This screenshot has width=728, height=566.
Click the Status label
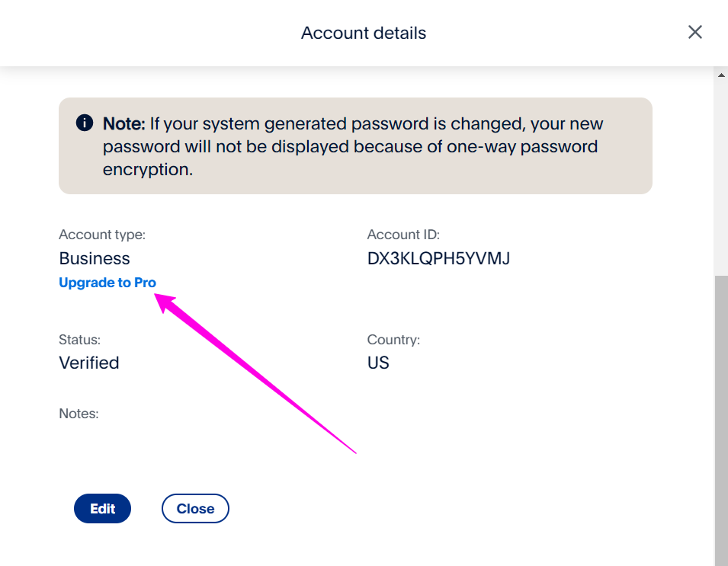[x=79, y=340]
